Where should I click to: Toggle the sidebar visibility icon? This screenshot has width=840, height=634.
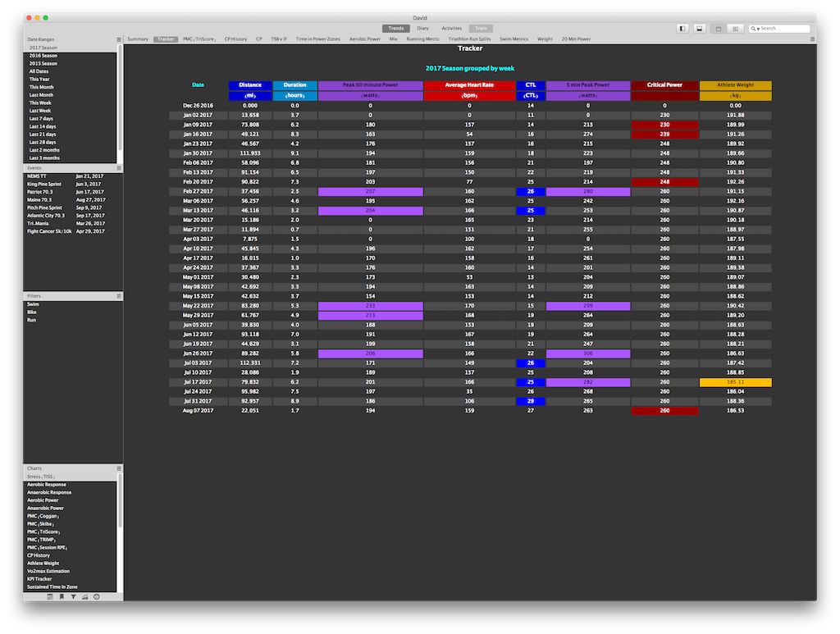coord(682,29)
